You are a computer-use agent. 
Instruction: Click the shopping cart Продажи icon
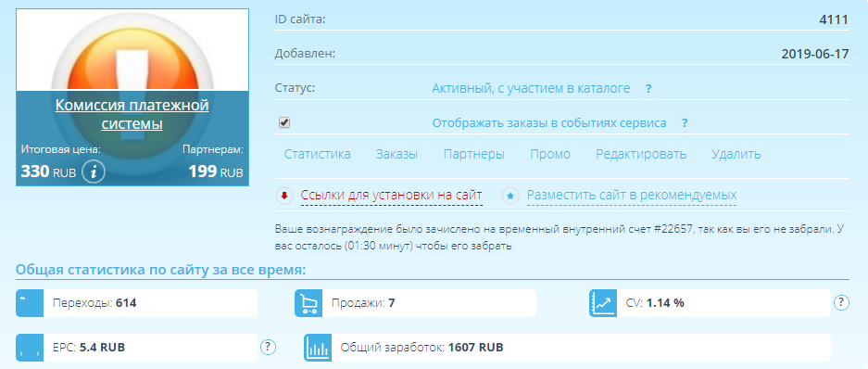[308, 303]
